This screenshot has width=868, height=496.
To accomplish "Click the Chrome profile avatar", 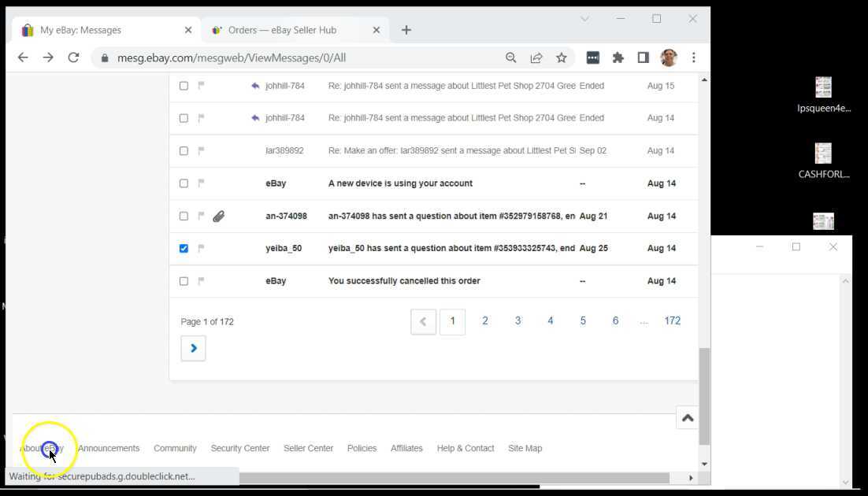I will (669, 57).
